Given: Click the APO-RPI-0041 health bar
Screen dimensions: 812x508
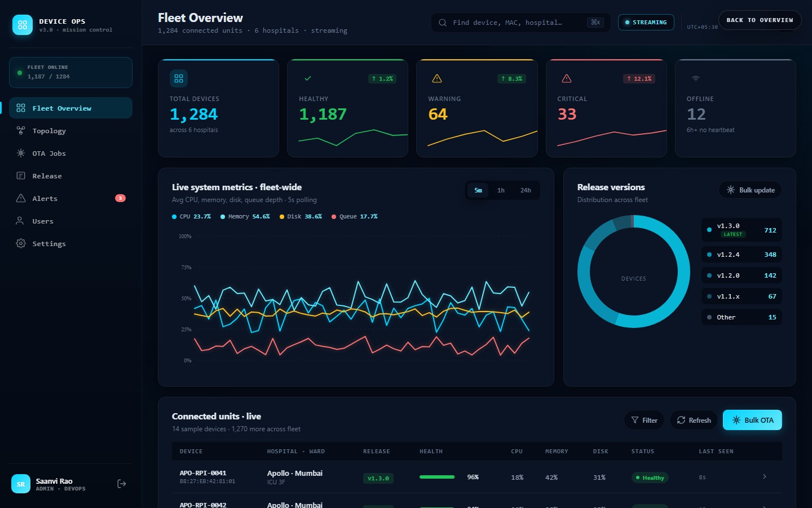Looking at the screenshot, I should coord(437,477).
